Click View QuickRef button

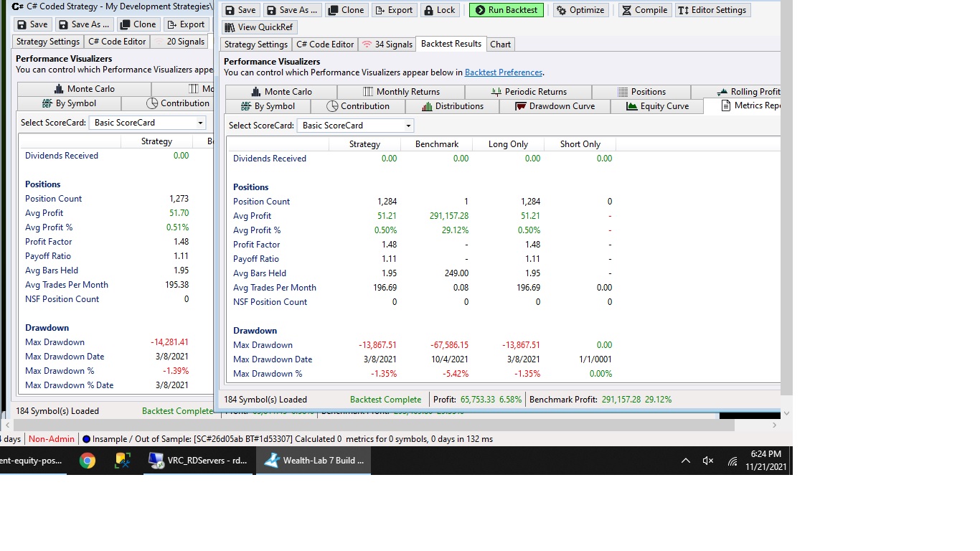coord(260,27)
